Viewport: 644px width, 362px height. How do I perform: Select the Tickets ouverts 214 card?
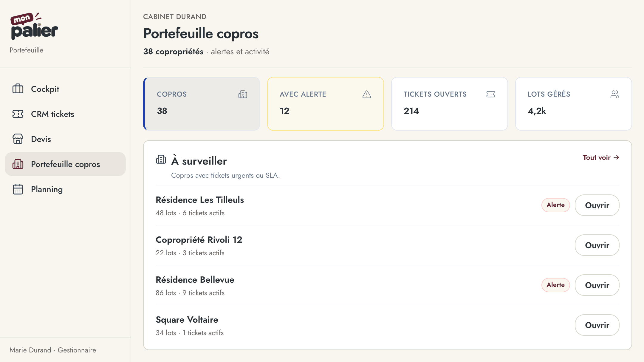point(450,104)
